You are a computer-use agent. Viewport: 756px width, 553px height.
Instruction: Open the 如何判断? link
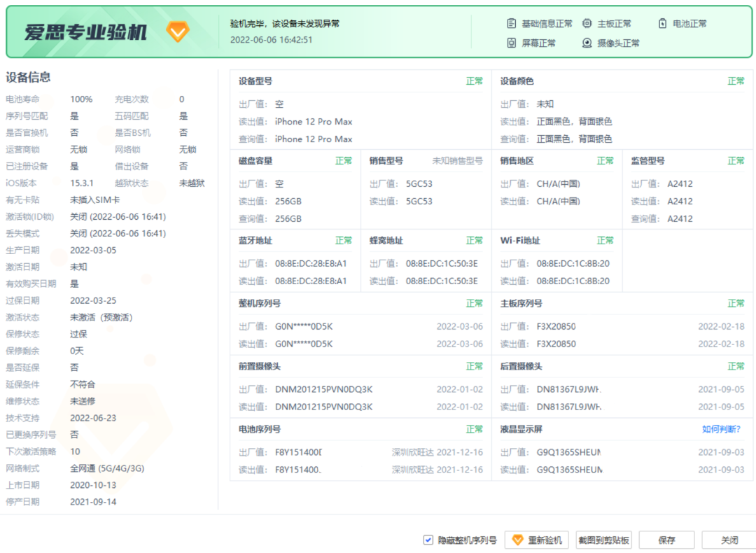click(721, 429)
